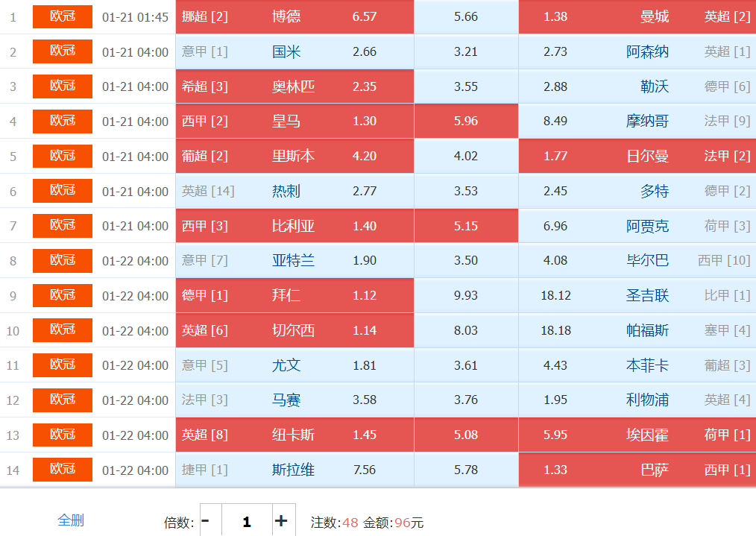Select 阿森纳 away win odds 2.73
Screen dimensions: 756x536
(x=637, y=52)
